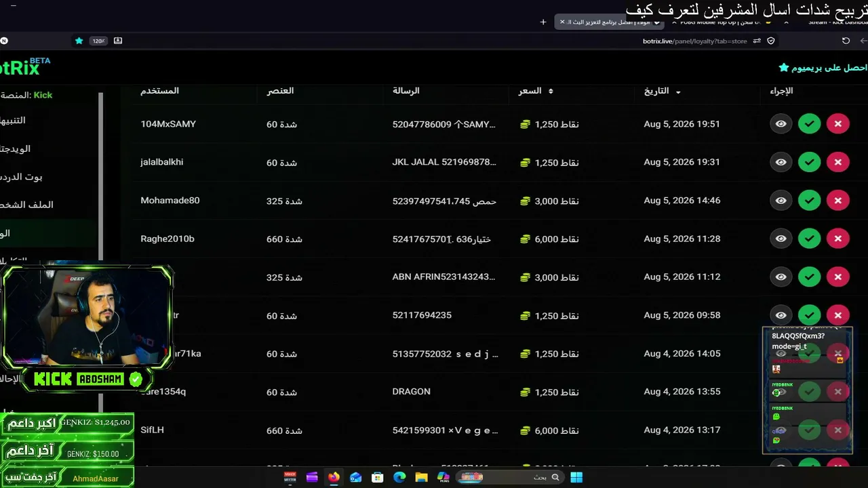Click the المستخدم user column header
Viewport: 868px width, 488px height.
click(x=159, y=91)
